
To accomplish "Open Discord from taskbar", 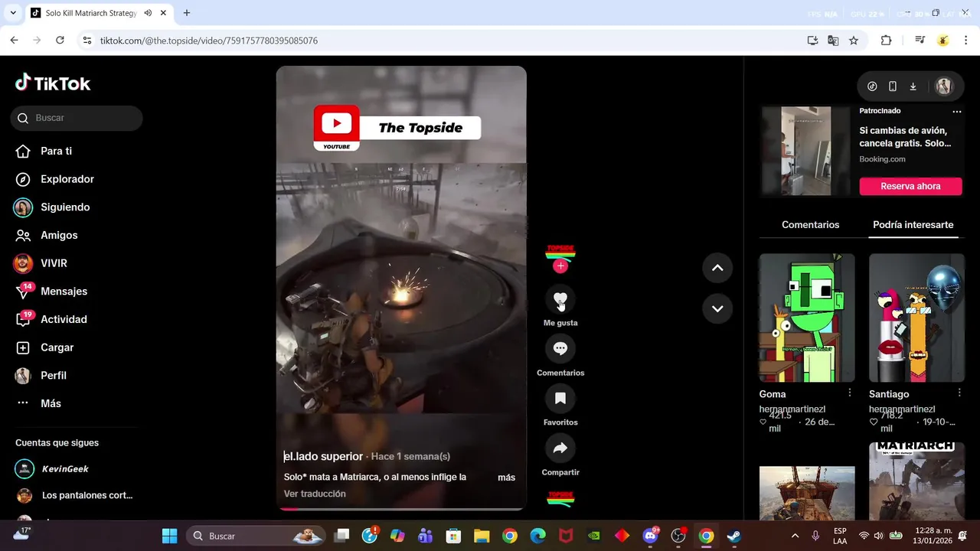I will pos(652,536).
